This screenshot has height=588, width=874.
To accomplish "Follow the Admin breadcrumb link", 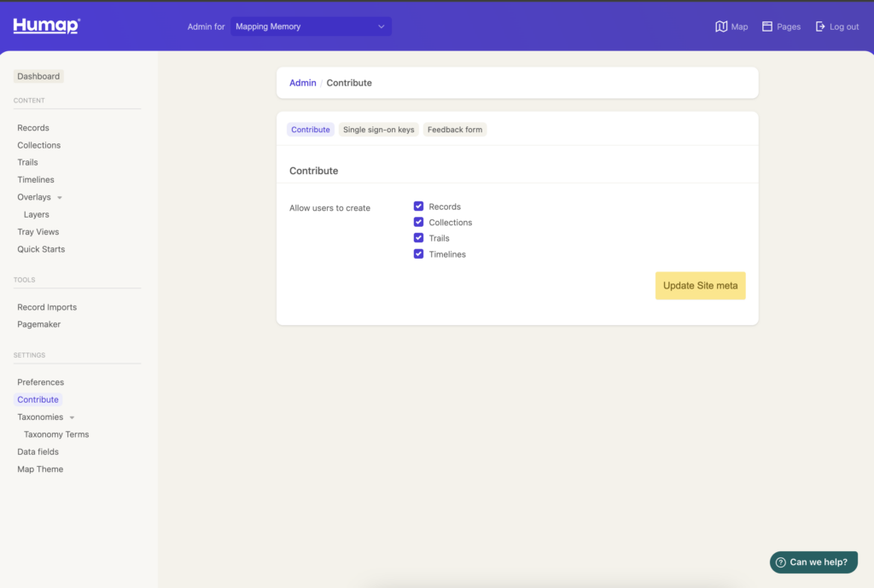I will pyautogui.click(x=302, y=83).
